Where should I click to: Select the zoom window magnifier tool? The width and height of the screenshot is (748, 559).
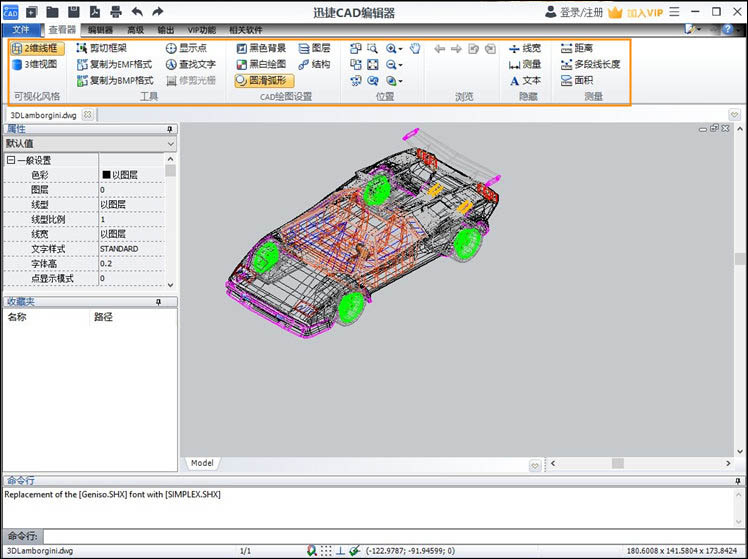point(373,48)
